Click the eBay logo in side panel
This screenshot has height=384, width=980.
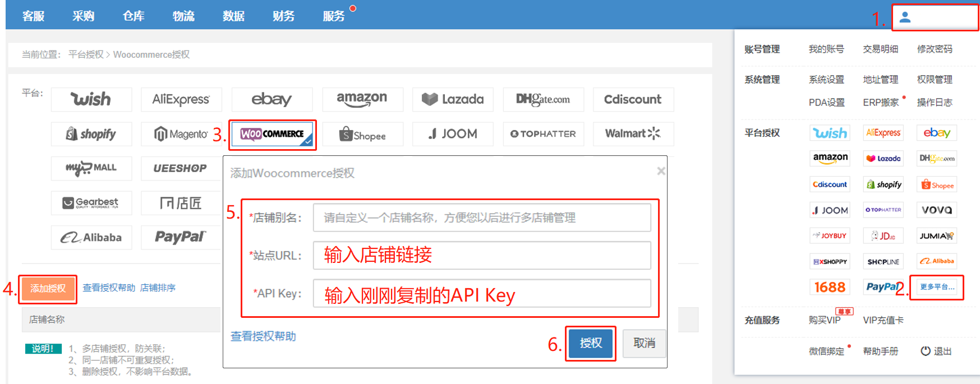[937, 133]
